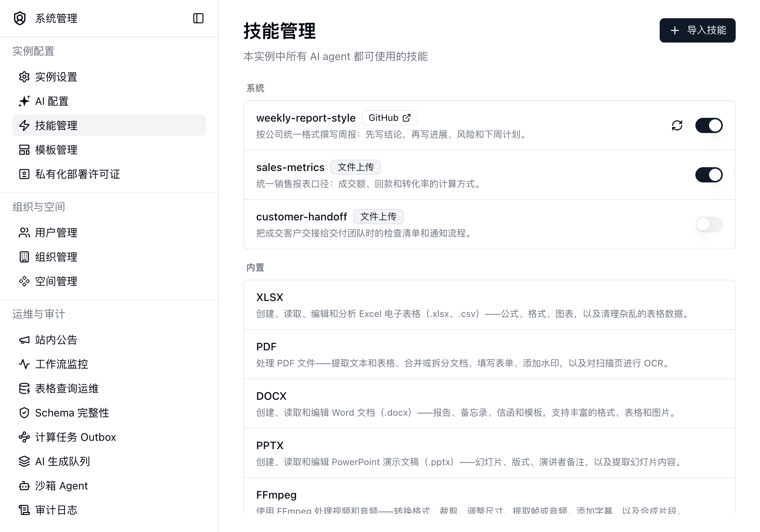
Task: Click the 技能管理 page heading
Action: pyautogui.click(x=280, y=31)
